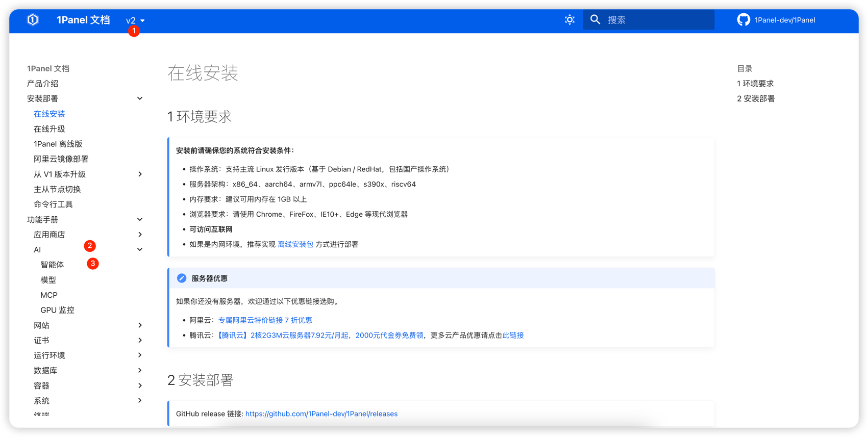The image size is (868, 437).
Task: Open 模型 under AI
Action: point(48,280)
